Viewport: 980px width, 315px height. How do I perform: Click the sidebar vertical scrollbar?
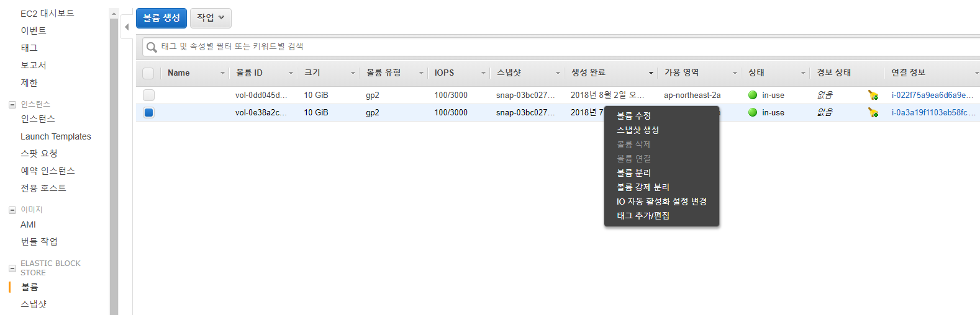[x=114, y=161]
